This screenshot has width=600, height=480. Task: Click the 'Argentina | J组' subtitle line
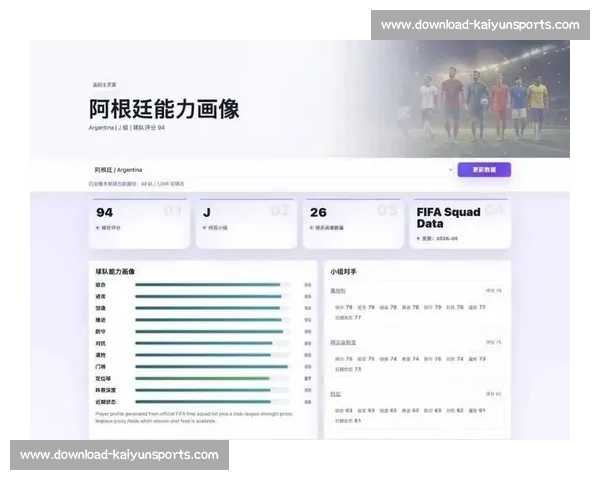[x=127, y=127]
